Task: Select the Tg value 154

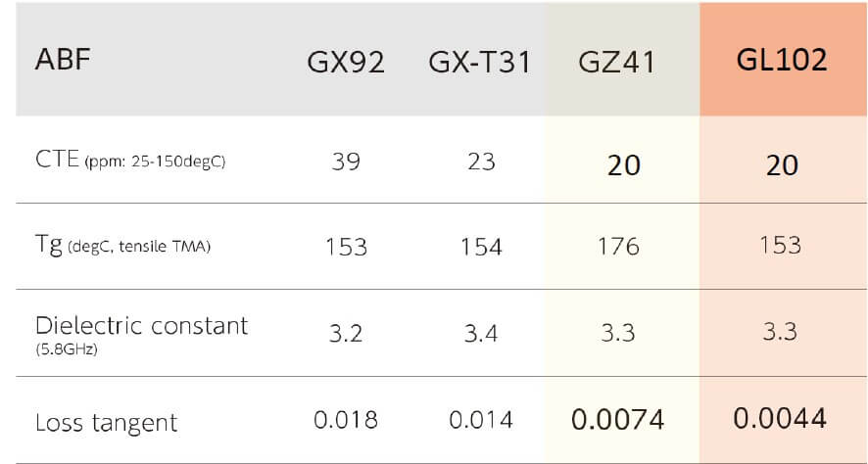Action: [481, 246]
